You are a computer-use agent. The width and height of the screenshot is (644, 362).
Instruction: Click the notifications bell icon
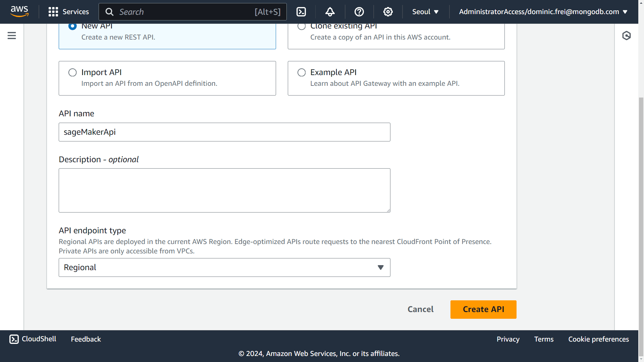(329, 12)
